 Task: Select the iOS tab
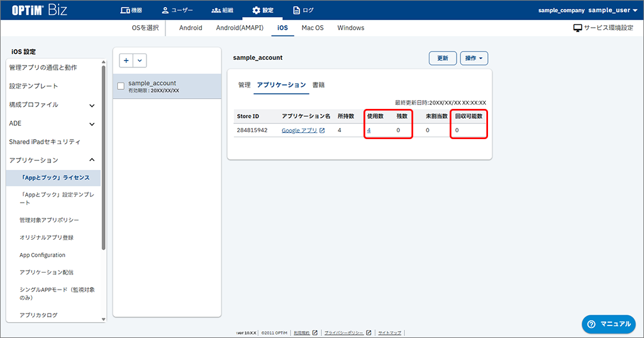282,28
